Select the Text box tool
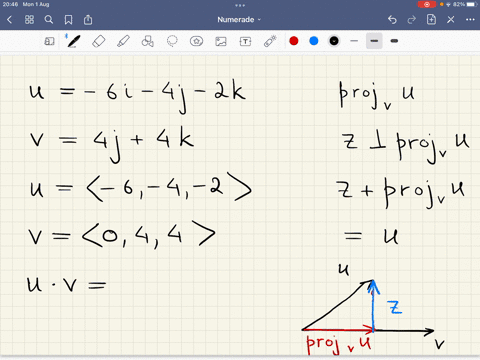 tap(245, 41)
